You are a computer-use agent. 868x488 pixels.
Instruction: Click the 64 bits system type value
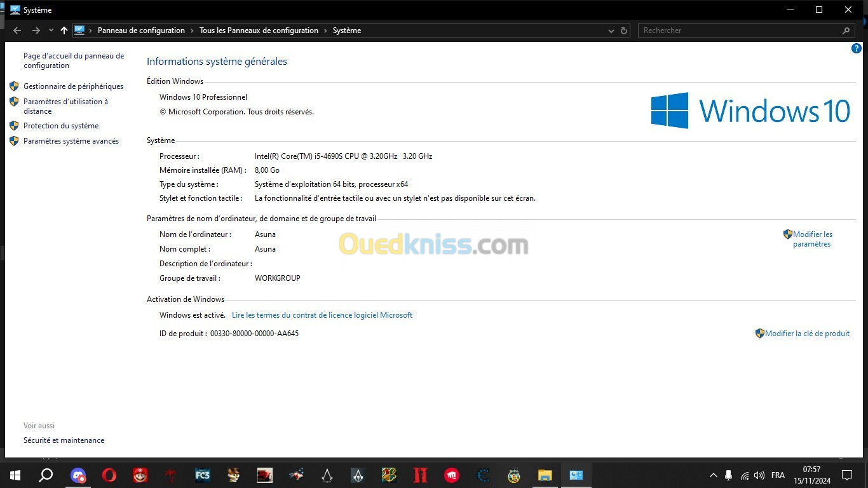(x=331, y=184)
